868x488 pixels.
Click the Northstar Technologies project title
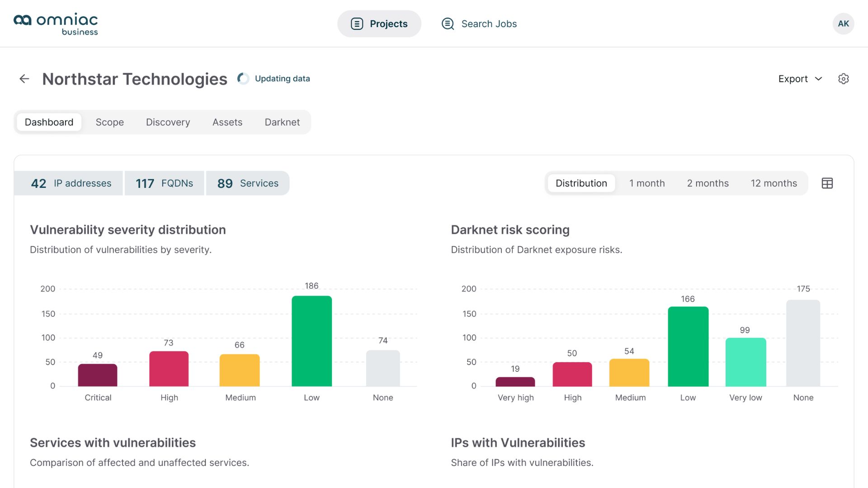click(135, 79)
